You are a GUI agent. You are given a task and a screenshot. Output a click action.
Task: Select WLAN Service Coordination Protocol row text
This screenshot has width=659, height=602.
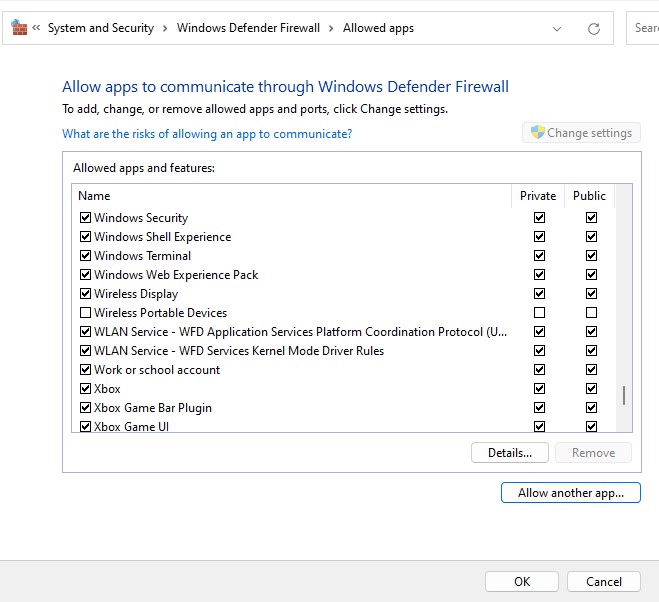point(301,332)
